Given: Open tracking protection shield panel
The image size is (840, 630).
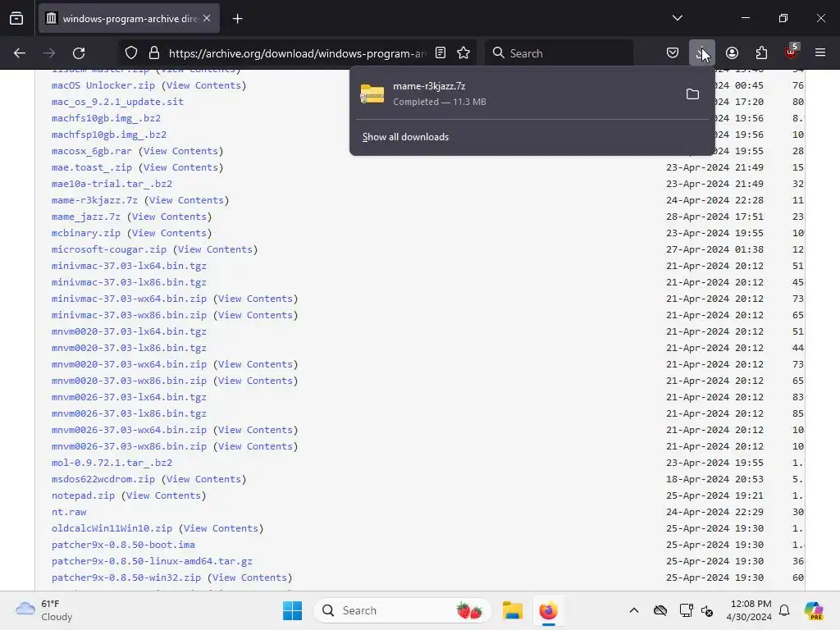Looking at the screenshot, I should click(x=131, y=53).
